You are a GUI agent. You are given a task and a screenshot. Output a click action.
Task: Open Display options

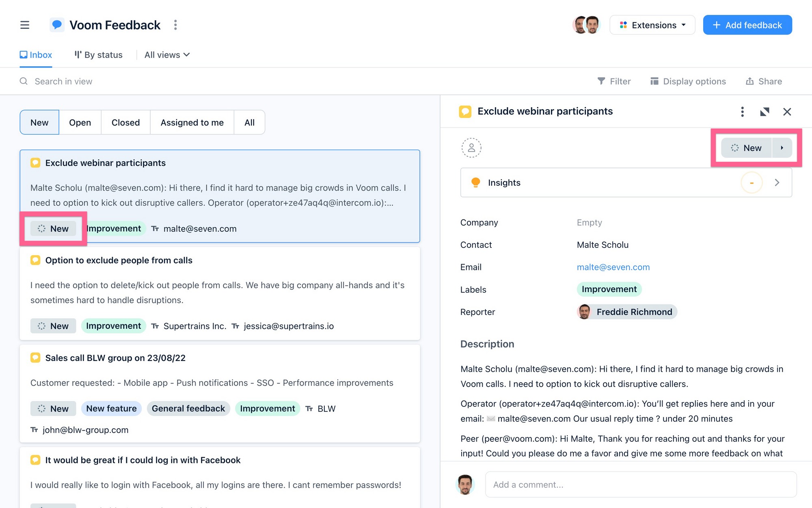[x=688, y=81]
